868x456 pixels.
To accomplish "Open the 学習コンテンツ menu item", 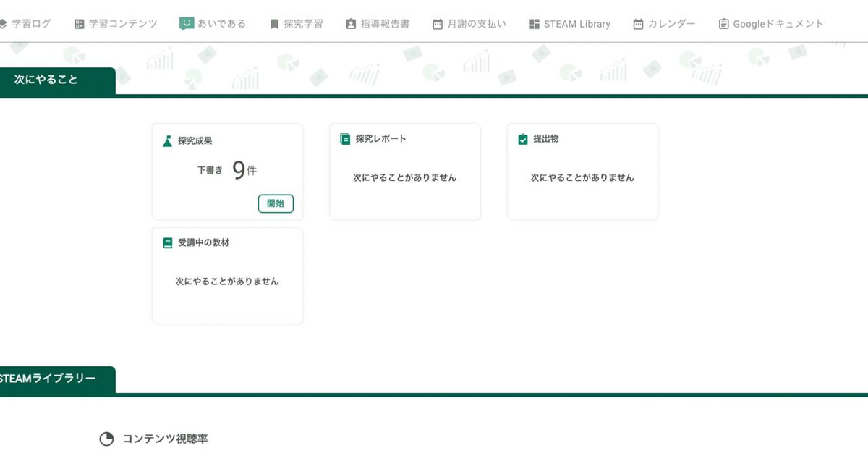I will (116, 22).
